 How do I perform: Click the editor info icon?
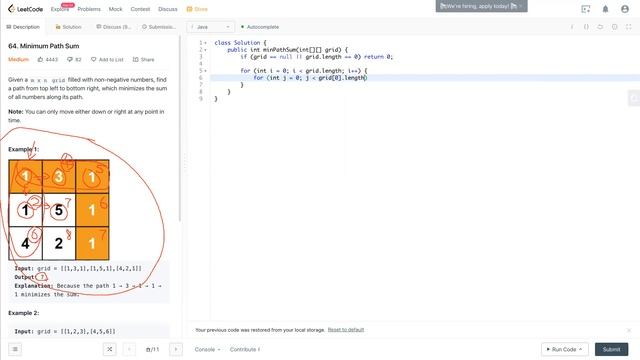pos(572,27)
